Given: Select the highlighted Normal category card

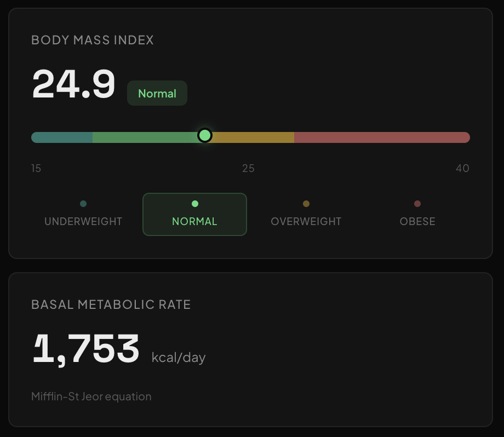Looking at the screenshot, I should 194,214.
